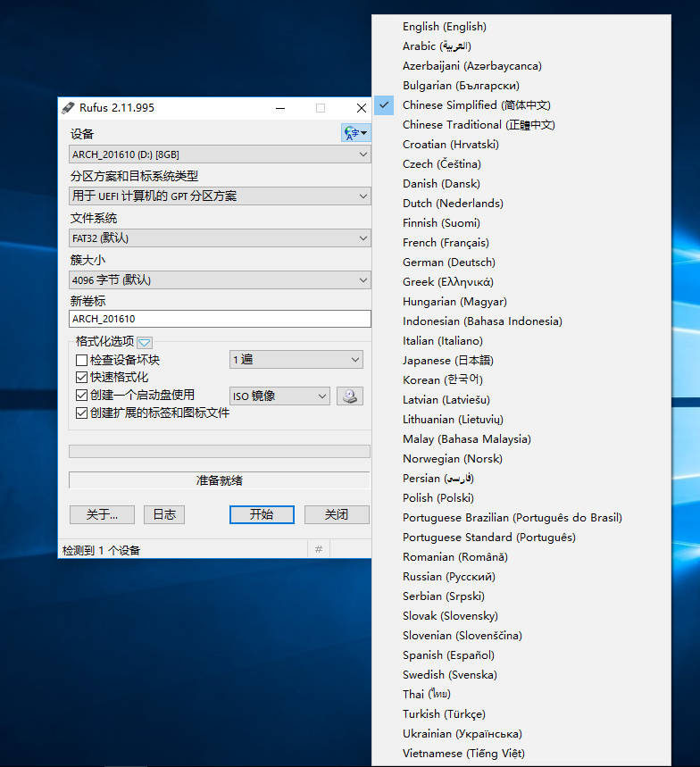Select German (Deutsch) language
700x767 pixels.
coord(521,263)
